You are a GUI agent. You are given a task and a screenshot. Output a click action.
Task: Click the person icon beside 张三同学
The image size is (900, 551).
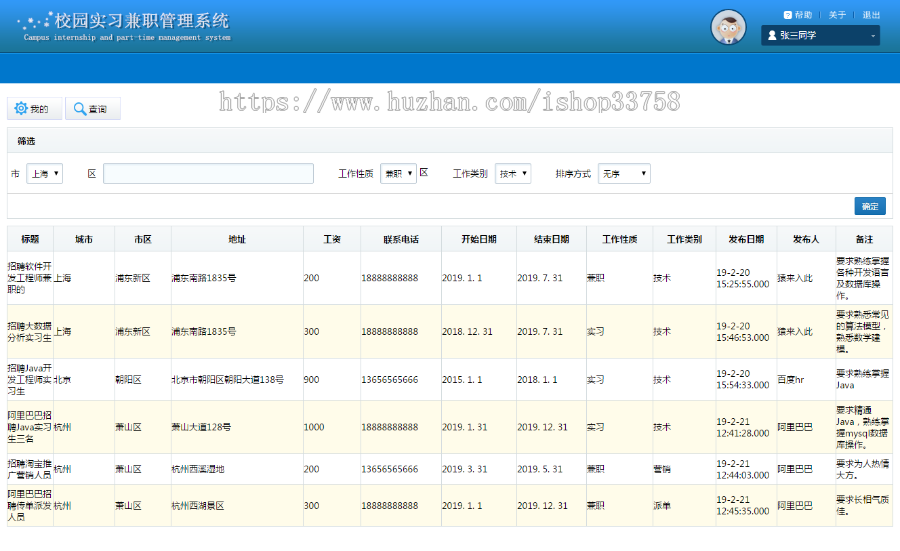pyautogui.click(x=772, y=36)
